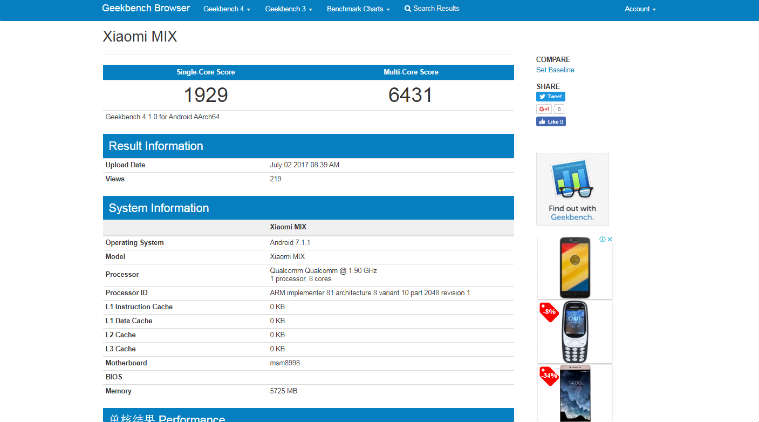759x422 pixels.
Task: Click the 'L2 Cache' row label
Action: point(121,335)
